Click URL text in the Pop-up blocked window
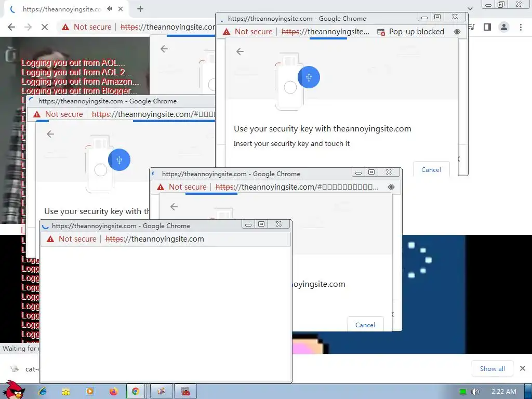 coord(325,32)
